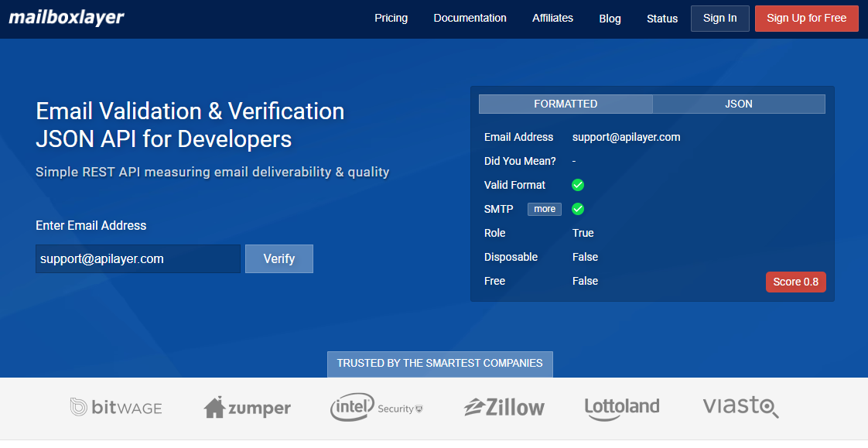Open the Documentation page
This screenshot has width=868, height=448.
[x=470, y=18]
